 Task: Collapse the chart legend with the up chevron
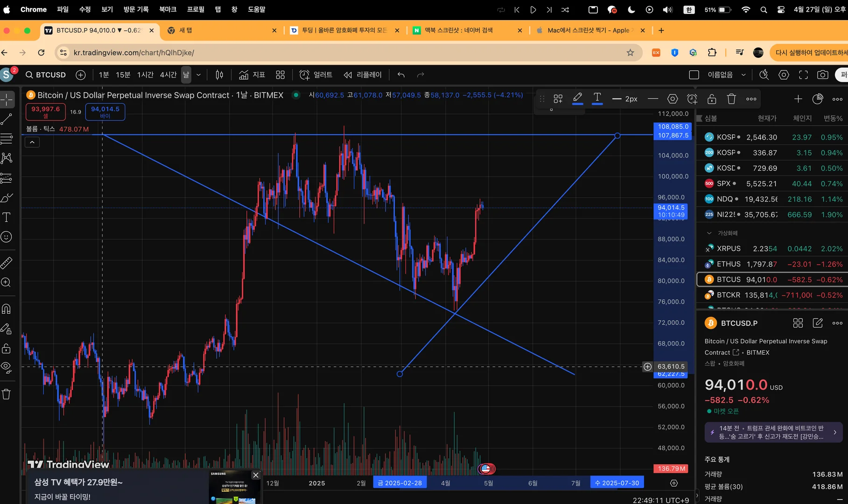(x=32, y=142)
